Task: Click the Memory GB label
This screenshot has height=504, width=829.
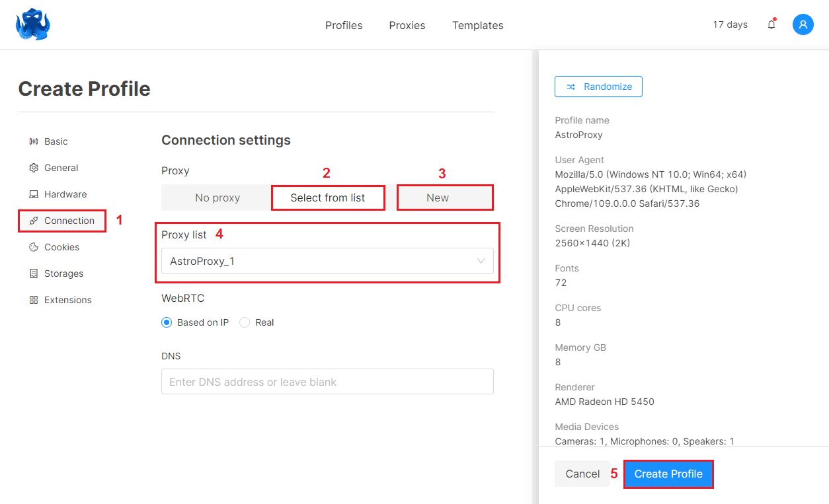Action: tap(580, 347)
